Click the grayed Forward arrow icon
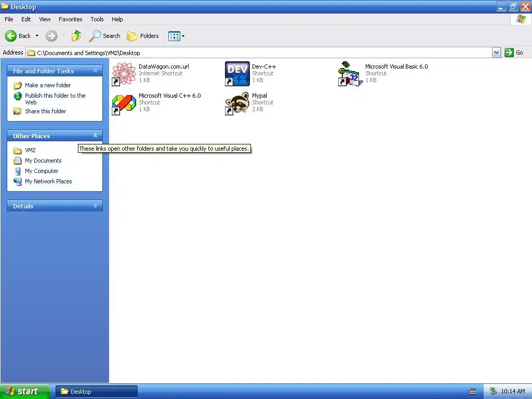 51,36
